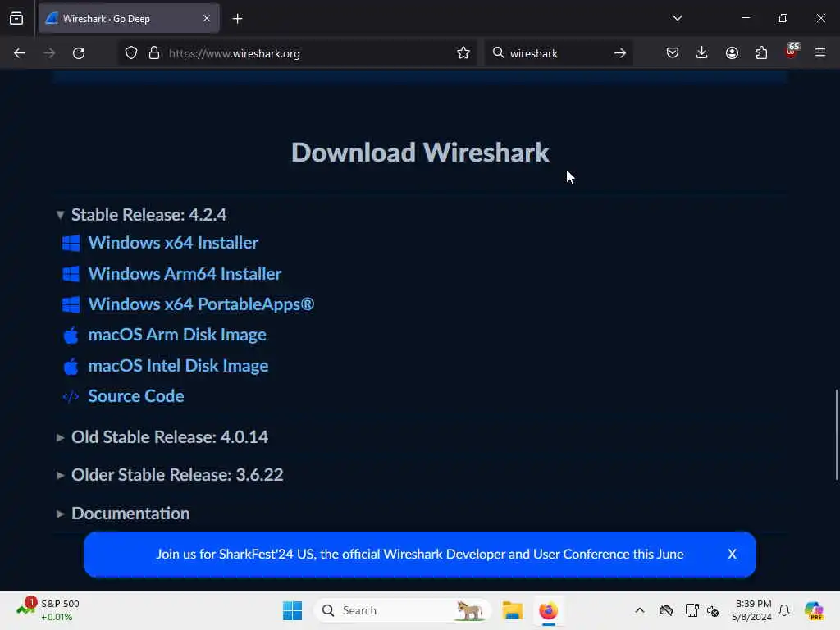
Task: Click code brackets icon beside Source Code
Action: [71, 397]
